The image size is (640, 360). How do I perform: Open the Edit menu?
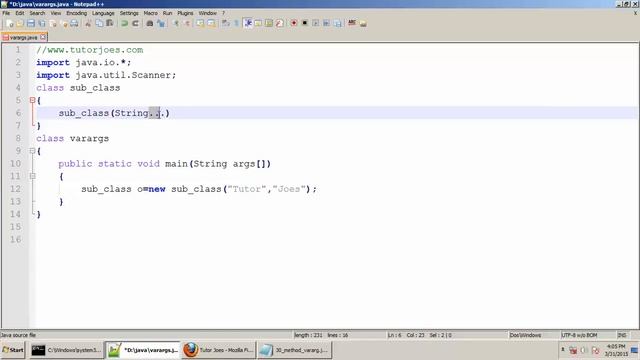[20, 13]
